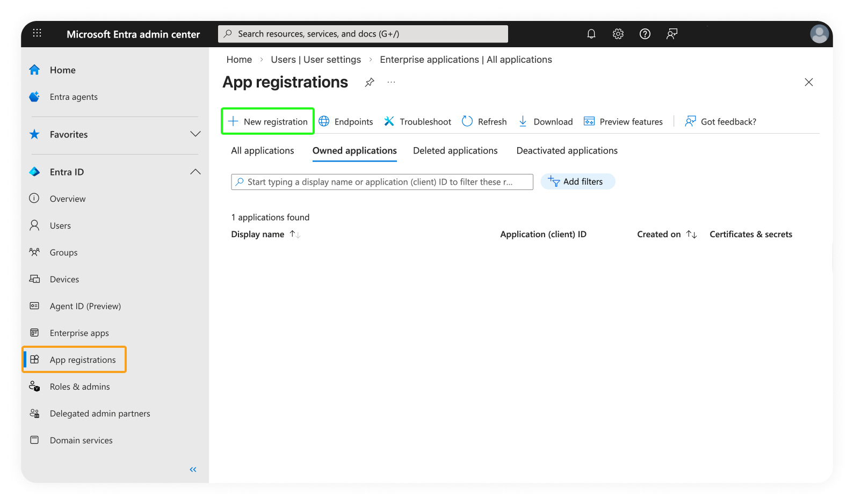The image size is (854, 504).
Task: Click the help question mark icon
Action: coord(645,34)
